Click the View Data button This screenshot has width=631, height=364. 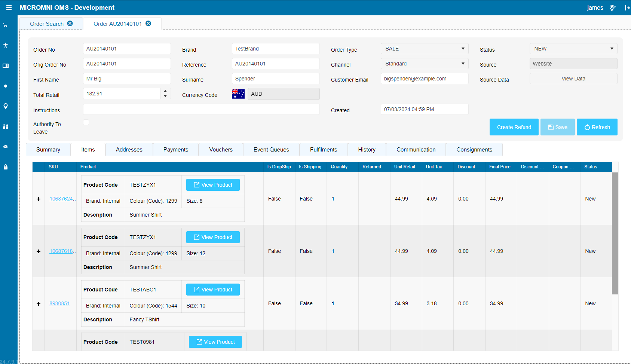pos(573,79)
